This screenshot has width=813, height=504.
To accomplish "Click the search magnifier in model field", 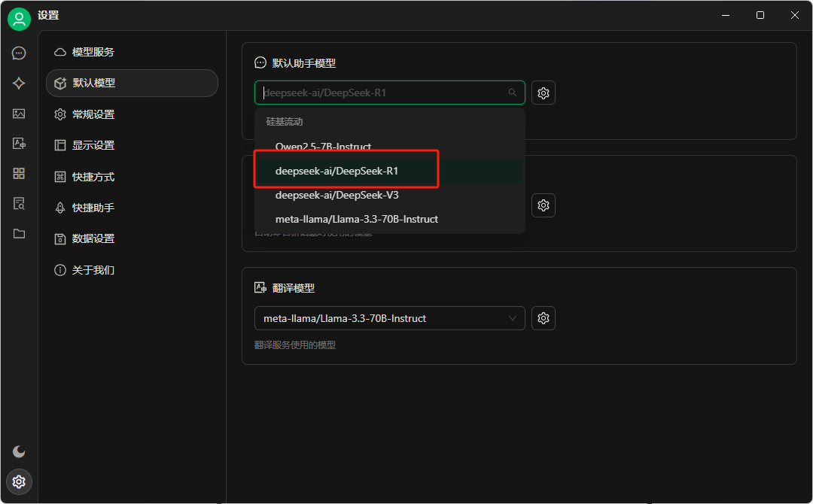I will click(513, 93).
